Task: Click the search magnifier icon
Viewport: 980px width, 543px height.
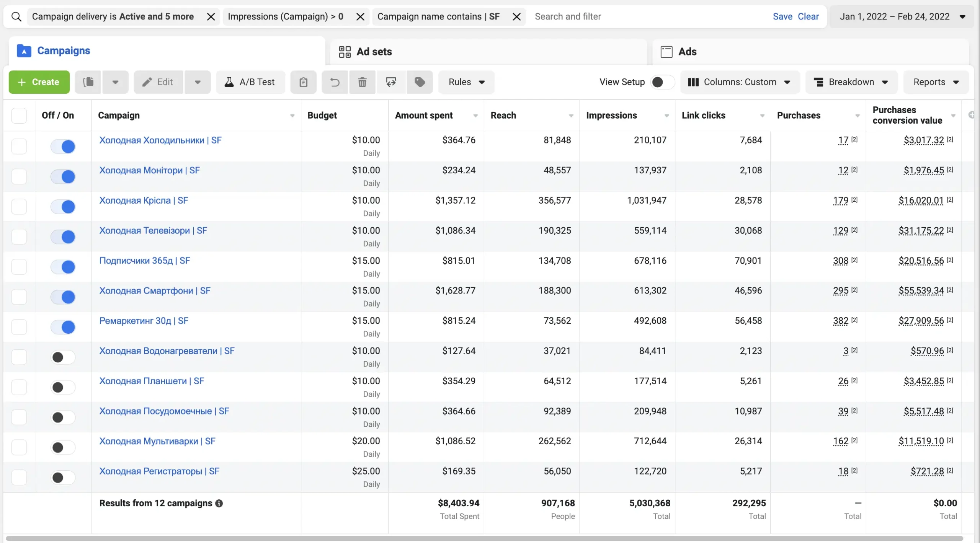Action: pos(16,16)
